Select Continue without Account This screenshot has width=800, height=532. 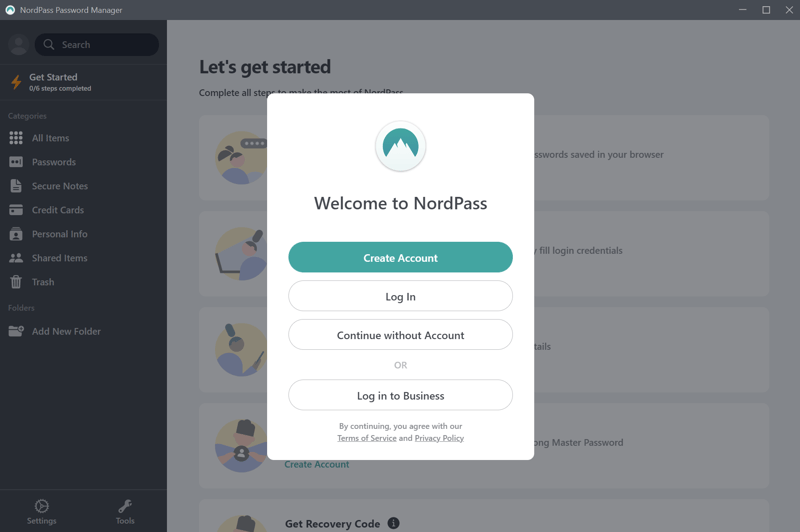click(400, 335)
